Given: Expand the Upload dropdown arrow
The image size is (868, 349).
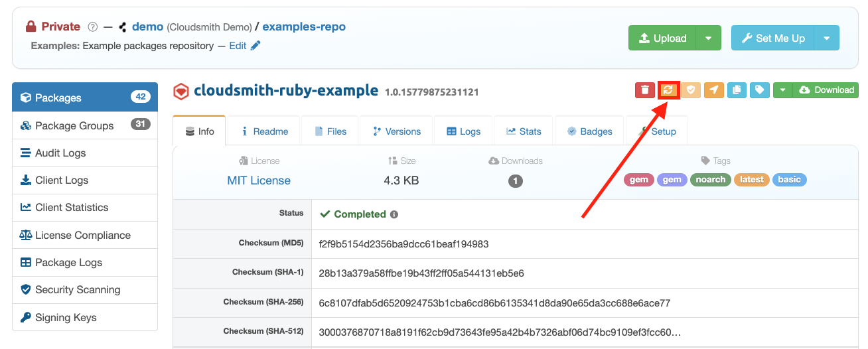Looking at the screenshot, I should click(709, 38).
